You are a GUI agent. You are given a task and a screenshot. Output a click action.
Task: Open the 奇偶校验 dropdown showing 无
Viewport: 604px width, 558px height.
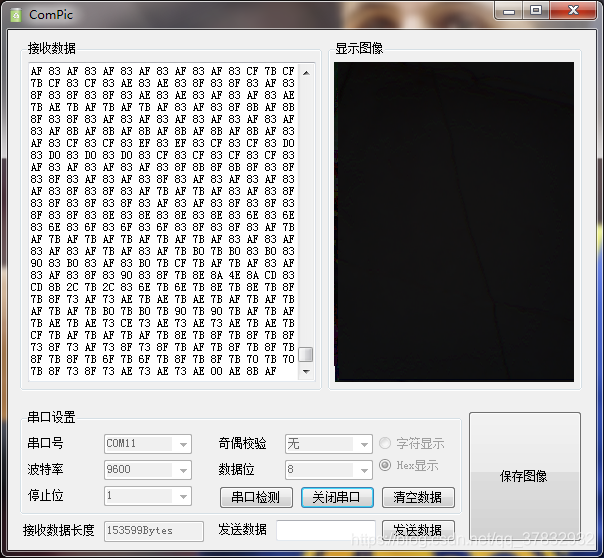[x=329, y=444]
